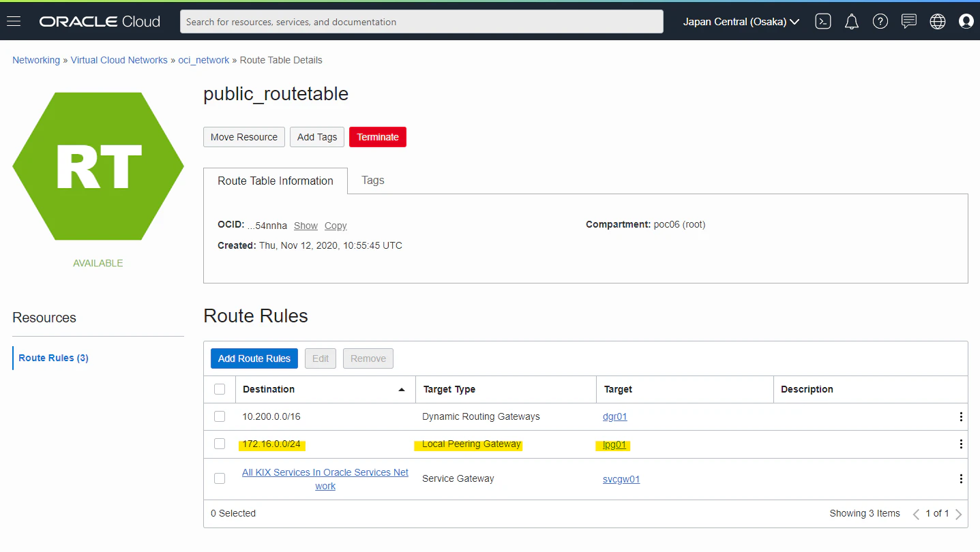Open the support chat icon
This screenshot has height=552, width=980.
tap(909, 21)
